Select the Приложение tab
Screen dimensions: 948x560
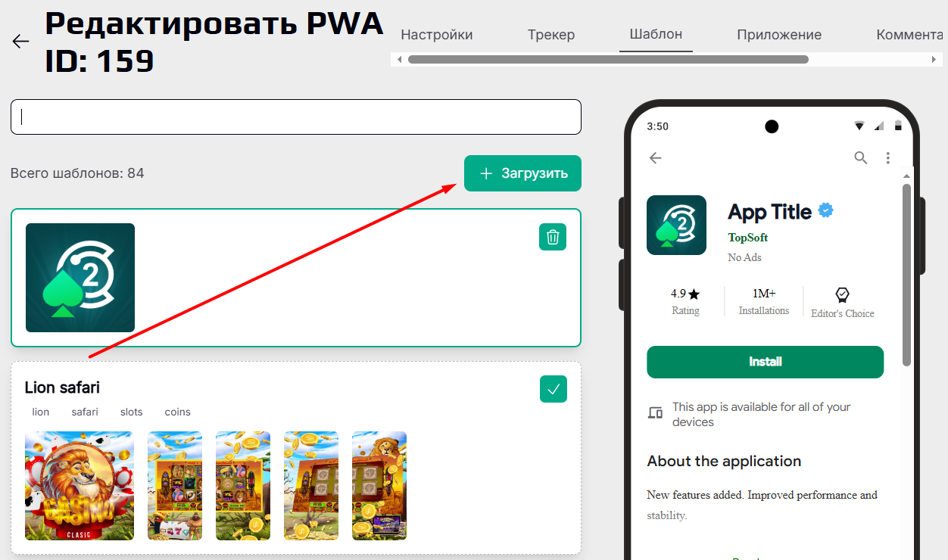pyautogui.click(x=779, y=35)
